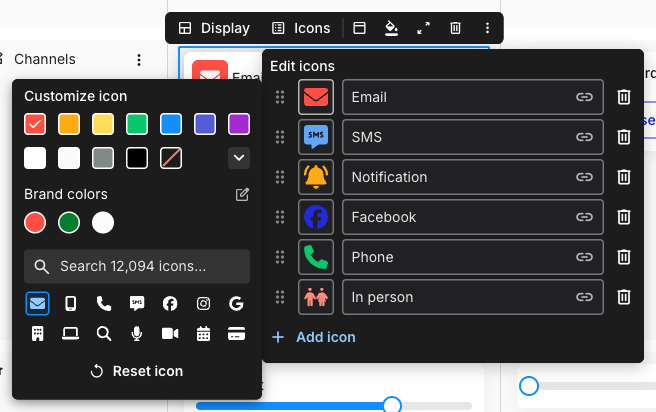Image resolution: width=656 pixels, height=412 pixels.
Task: Click the layout panel icon in toolbar
Action: pos(359,28)
